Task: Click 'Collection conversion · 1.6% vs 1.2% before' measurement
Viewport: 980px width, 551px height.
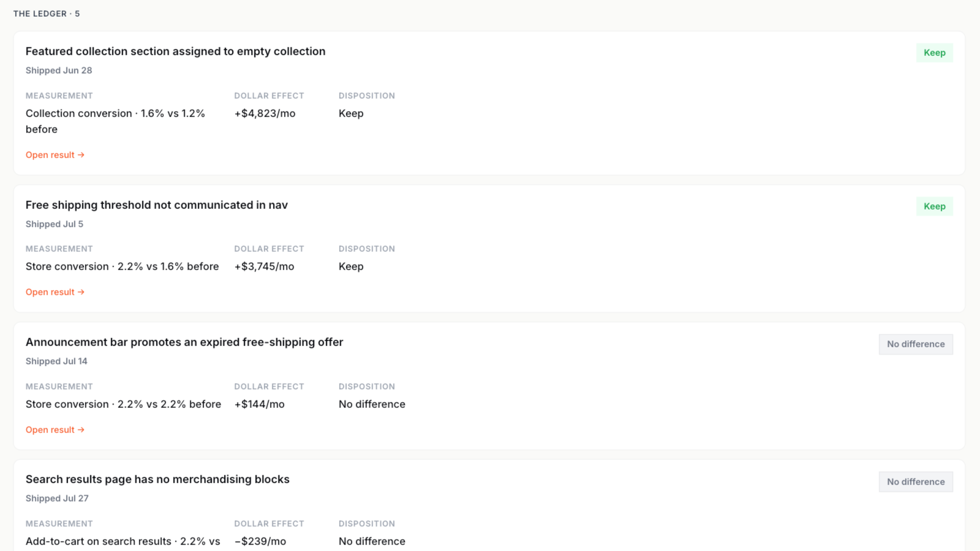Action: click(x=115, y=121)
